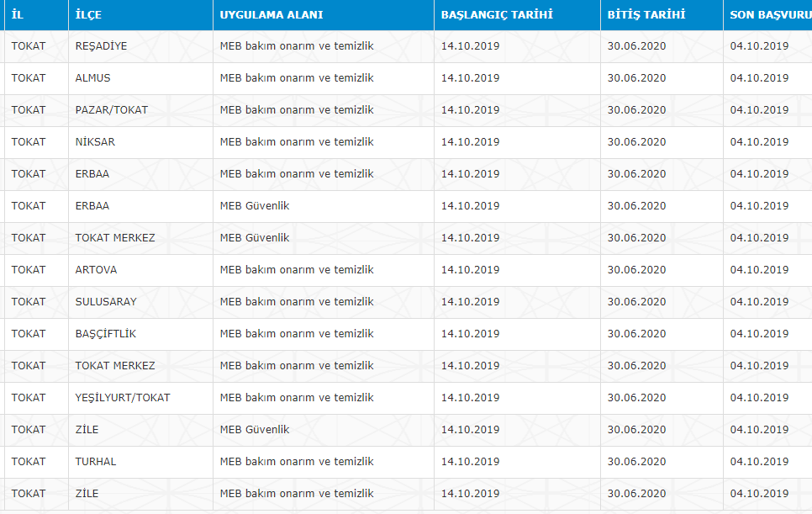Click deadline 04.10.2019 in TURHAL row
Image resolution: width=812 pixels, height=514 pixels.
pyautogui.click(x=759, y=462)
